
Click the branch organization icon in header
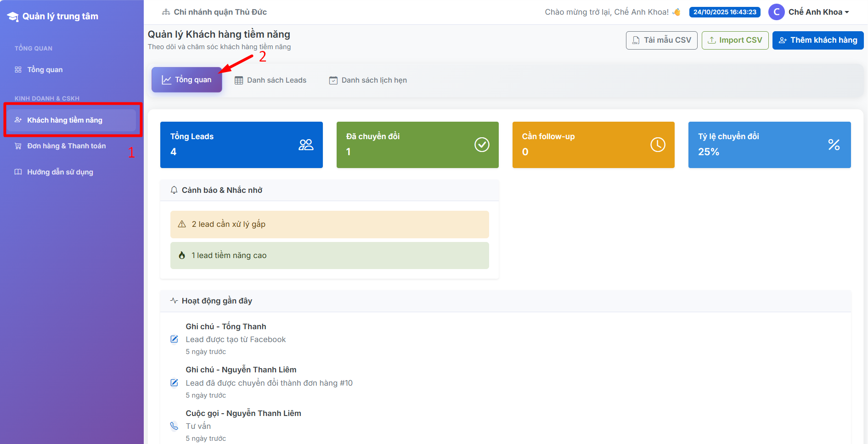click(x=166, y=12)
